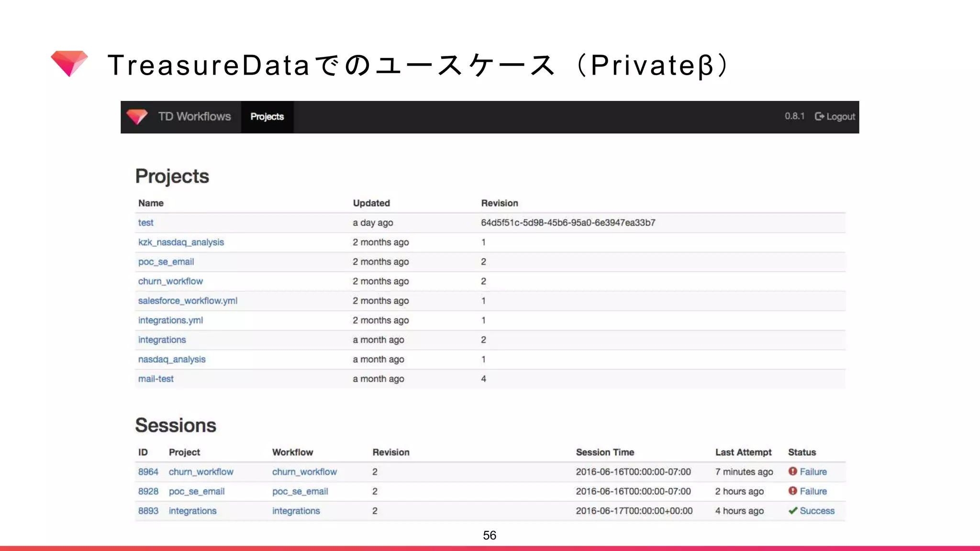The image size is (980, 551).
Task: Click the Session Time column header
Action: (x=605, y=452)
